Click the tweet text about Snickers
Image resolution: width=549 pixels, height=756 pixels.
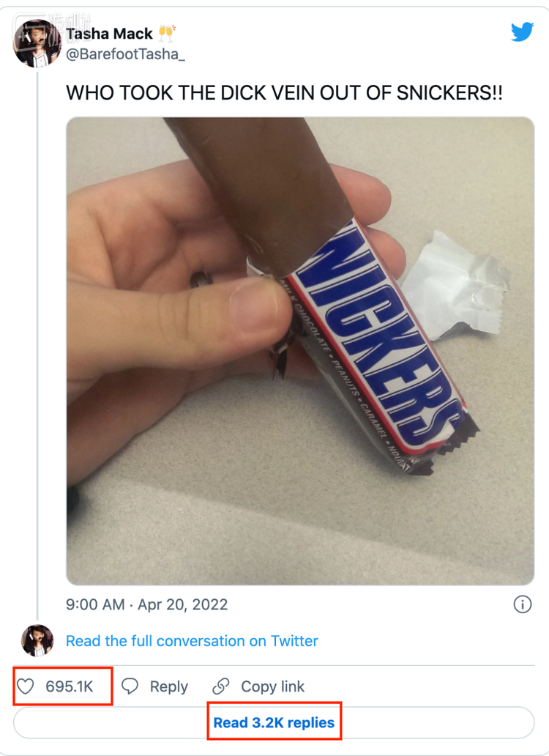click(x=284, y=93)
